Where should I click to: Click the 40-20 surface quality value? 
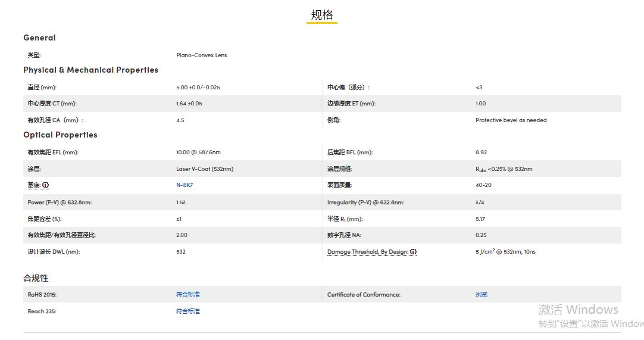483,185
